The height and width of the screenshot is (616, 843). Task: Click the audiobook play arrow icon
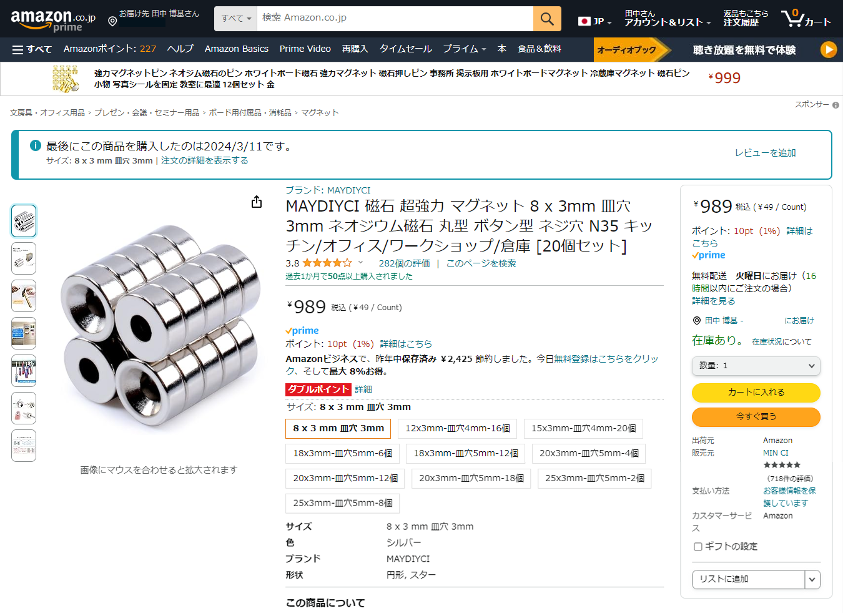pyautogui.click(x=828, y=49)
